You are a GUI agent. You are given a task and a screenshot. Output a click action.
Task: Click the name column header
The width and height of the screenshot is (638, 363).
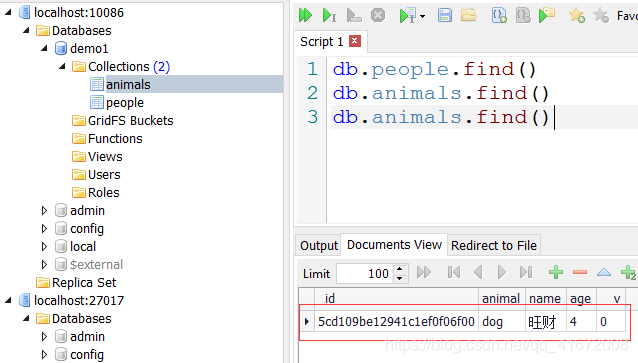pyautogui.click(x=545, y=298)
